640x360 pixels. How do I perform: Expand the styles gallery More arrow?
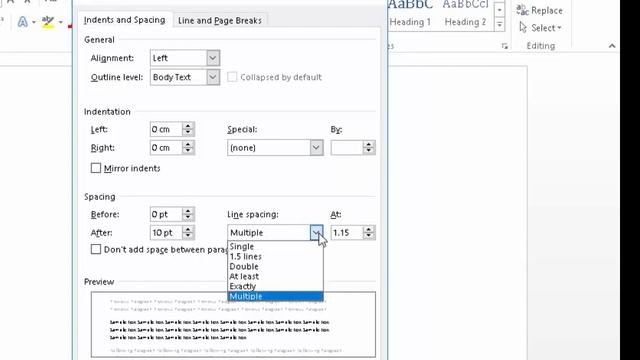coord(499,25)
